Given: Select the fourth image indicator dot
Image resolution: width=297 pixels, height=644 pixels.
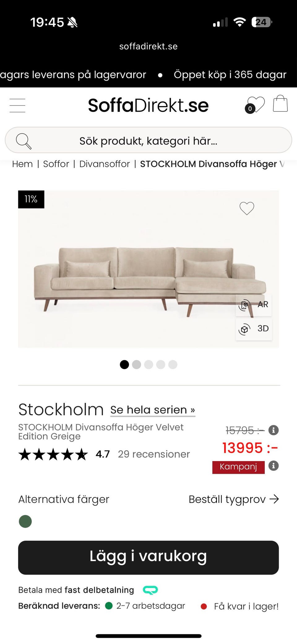Looking at the screenshot, I should pos(161,365).
